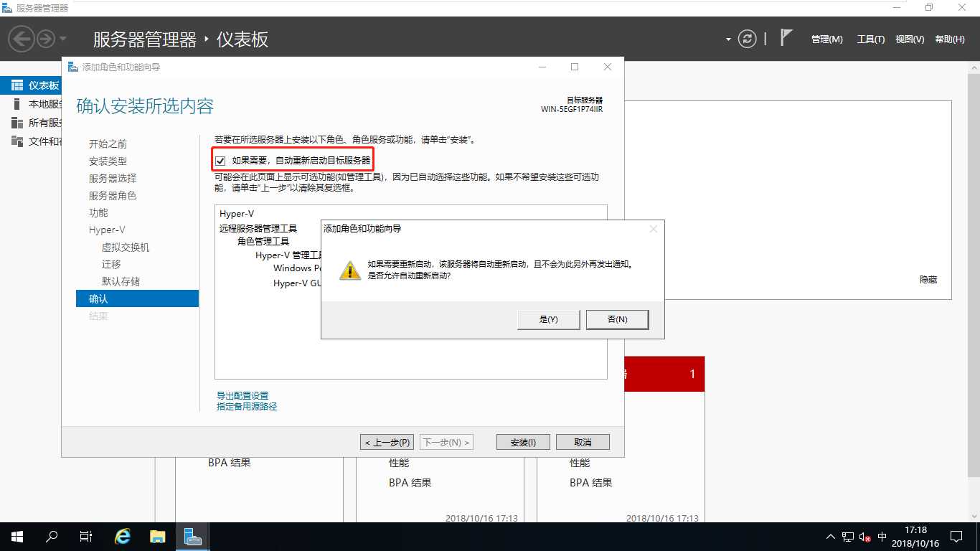Viewport: 980px width, 551px height.
Task: Click the warning icon in the dialog
Action: (350, 270)
